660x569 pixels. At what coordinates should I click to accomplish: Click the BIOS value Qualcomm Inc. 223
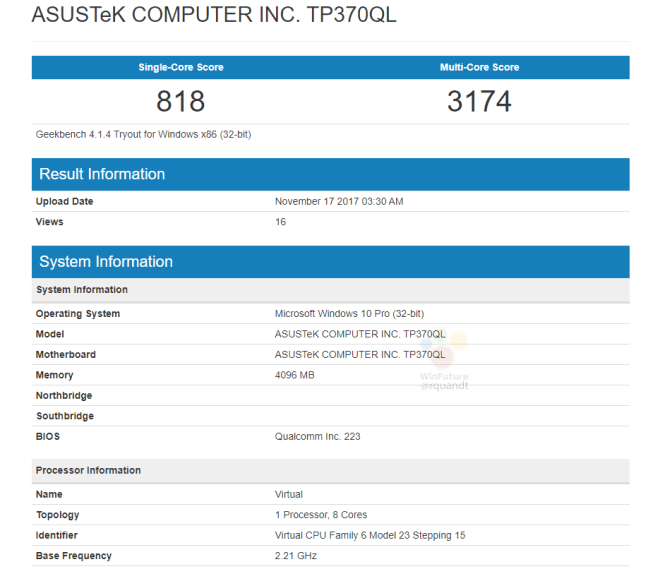318,437
